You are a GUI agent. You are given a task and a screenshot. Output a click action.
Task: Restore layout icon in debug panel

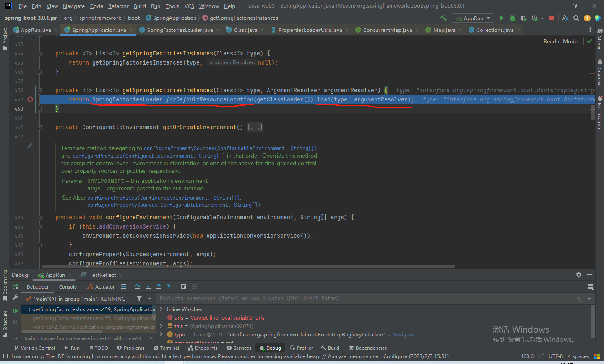pyautogui.click(x=590, y=287)
